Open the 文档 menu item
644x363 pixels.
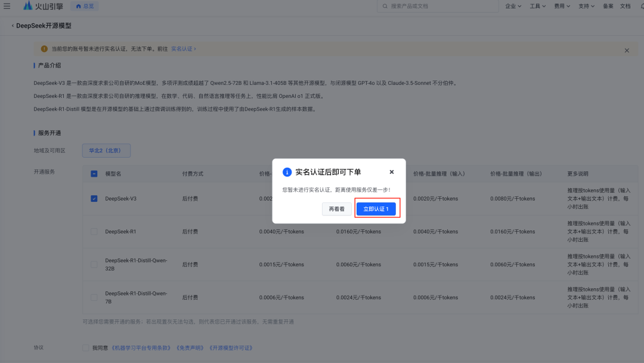coord(625,6)
